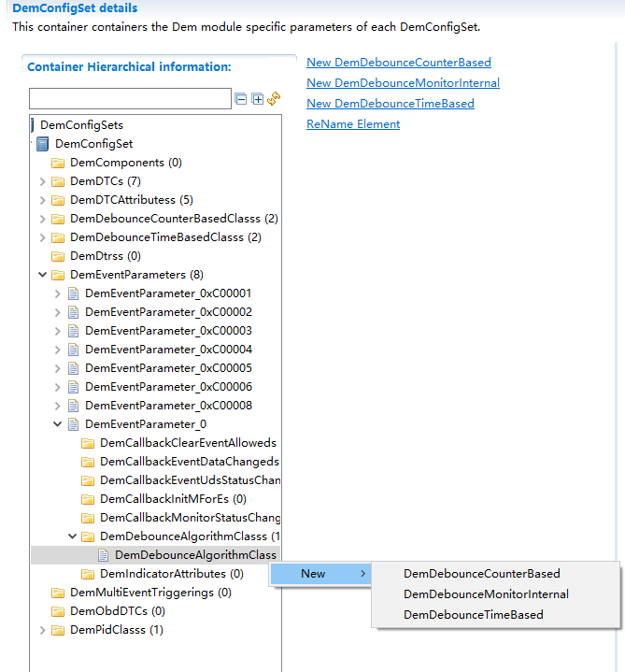Image resolution: width=625 pixels, height=672 pixels.
Task: Focus the tree filter text field
Action: pyautogui.click(x=130, y=99)
